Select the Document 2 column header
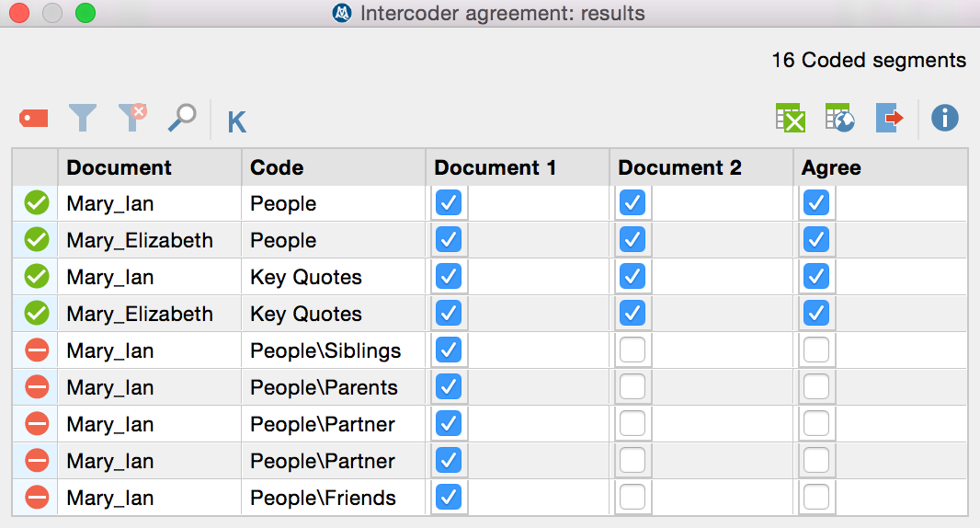Screen dimensions: 980x528 (x=679, y=167)
